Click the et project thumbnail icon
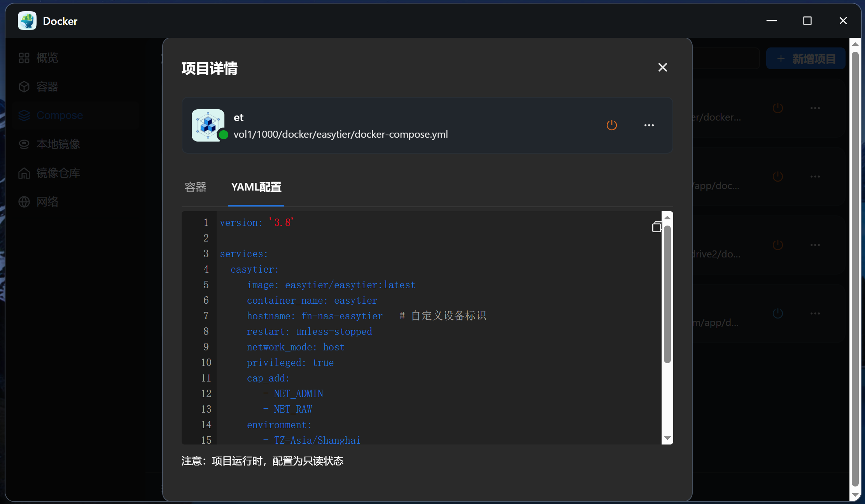 click(x=208, y=125)
